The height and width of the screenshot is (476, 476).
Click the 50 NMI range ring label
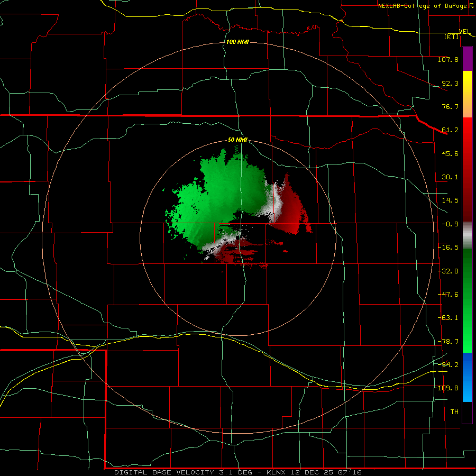237,140
